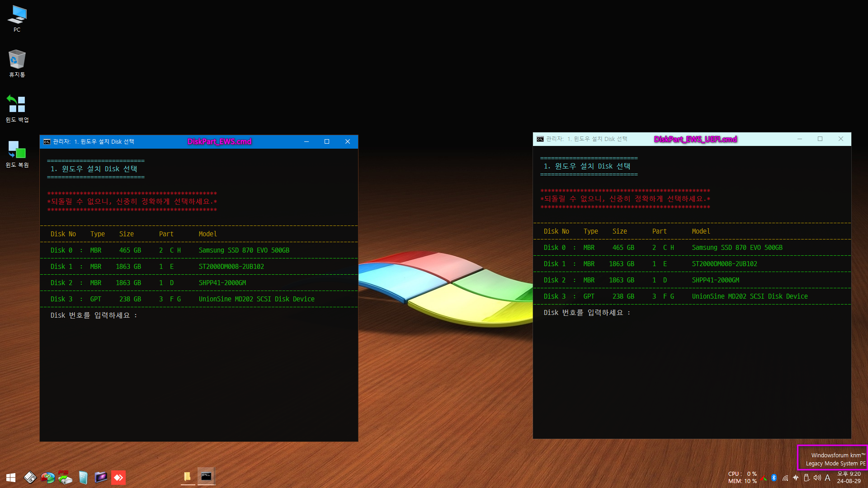Screen dimensions: 868x488
Task: Click the Disk 2 row in UEFI window
Action: pos(692,280)
